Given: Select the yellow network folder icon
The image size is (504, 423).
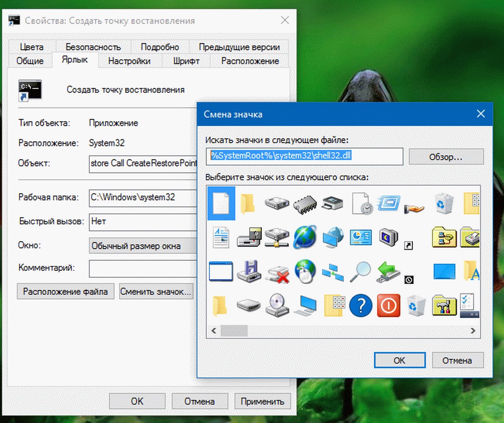Looking at the screenshot, I should (444, 238).
